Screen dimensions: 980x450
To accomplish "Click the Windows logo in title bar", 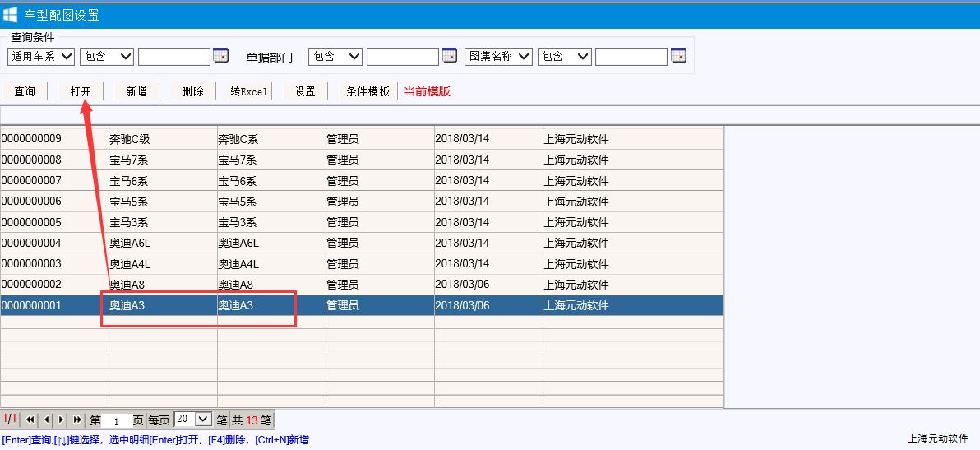I will [11, 14].
